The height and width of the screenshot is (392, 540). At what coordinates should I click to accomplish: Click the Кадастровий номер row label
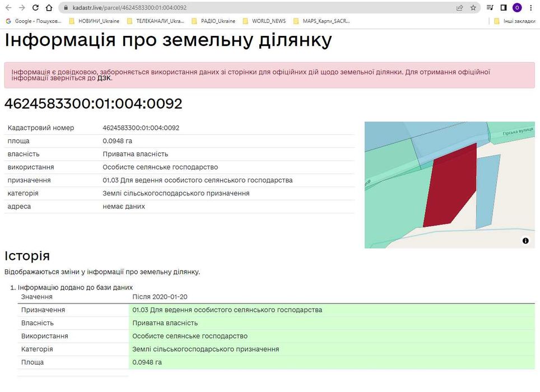(41, 128)
